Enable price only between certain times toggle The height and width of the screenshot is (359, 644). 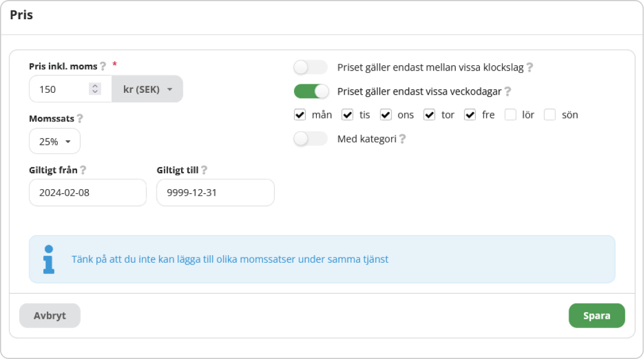point(310,67)
